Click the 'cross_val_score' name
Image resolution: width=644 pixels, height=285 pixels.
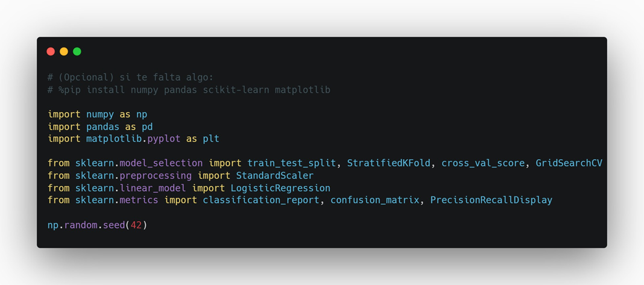click(x=483, y=163)
